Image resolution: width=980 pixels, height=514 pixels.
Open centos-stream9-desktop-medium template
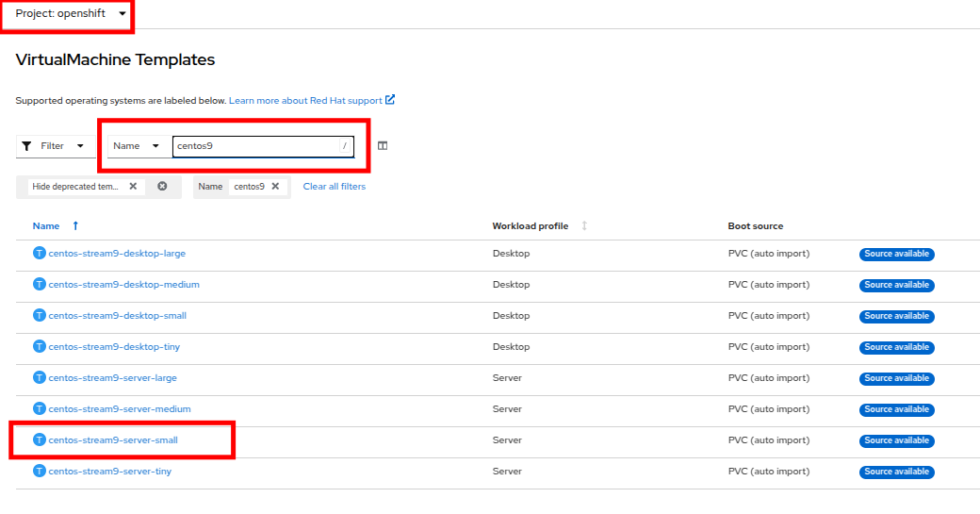(x=123, y=285)
